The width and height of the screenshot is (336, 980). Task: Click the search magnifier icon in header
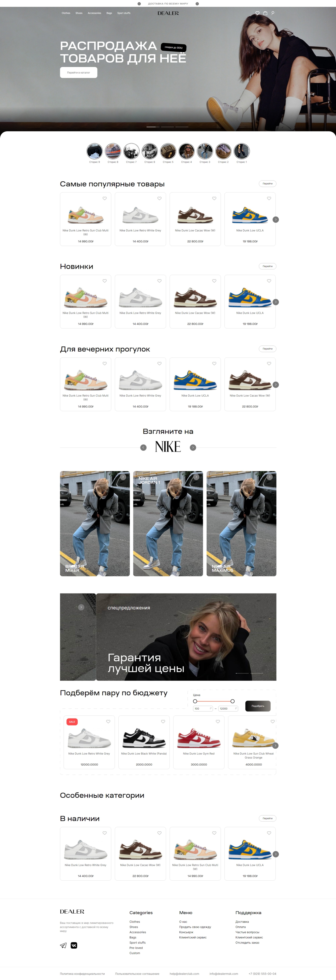pyautogui.click(x=273, y=13)
